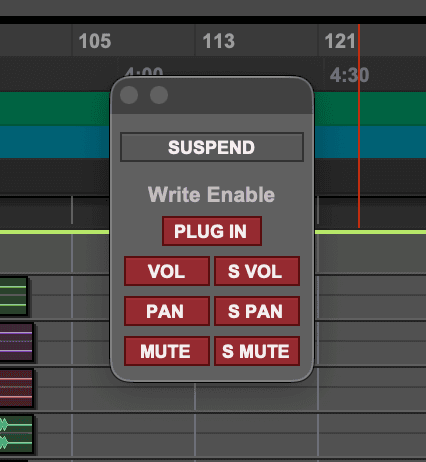Toggle PLUG IN write enable
The image size is (426, 462).
(x=212, y=231)
